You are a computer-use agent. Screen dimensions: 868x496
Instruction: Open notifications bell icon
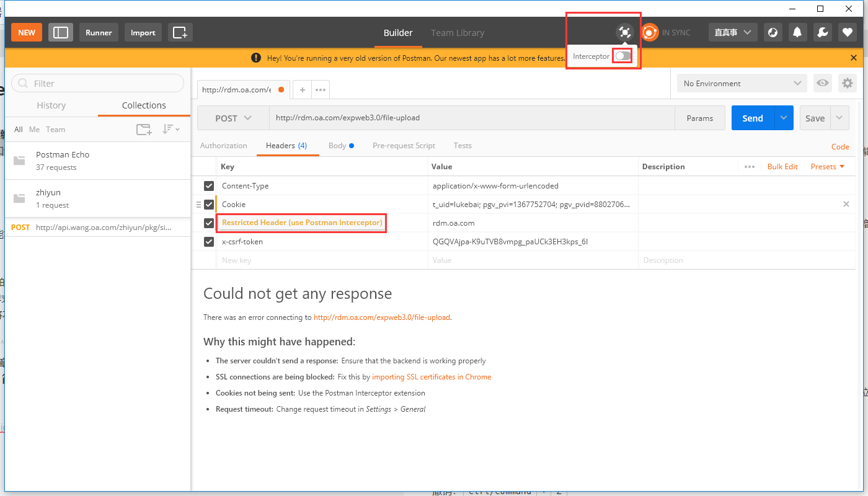(798, 33)
